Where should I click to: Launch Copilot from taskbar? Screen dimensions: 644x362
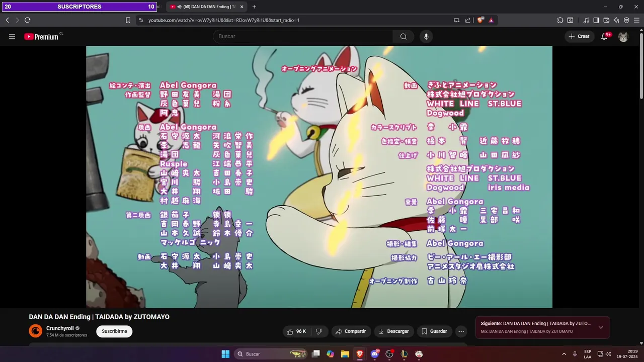330,354
